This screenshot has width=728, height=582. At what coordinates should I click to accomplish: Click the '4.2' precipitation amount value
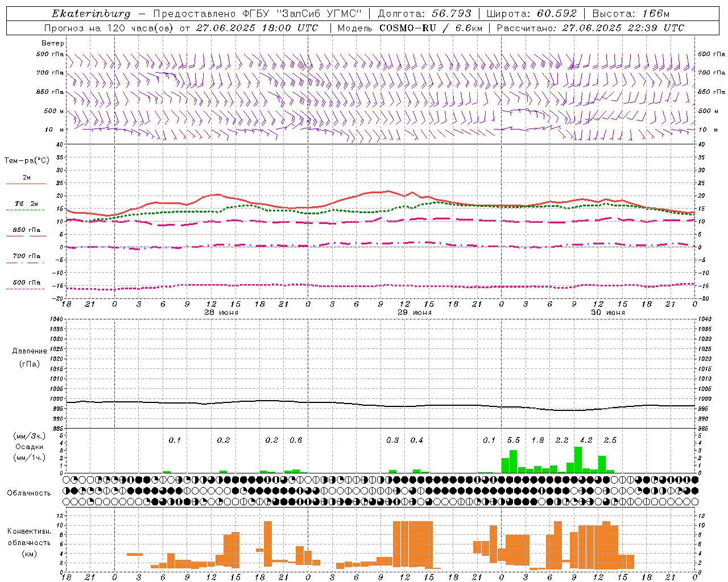coord(586,440)
